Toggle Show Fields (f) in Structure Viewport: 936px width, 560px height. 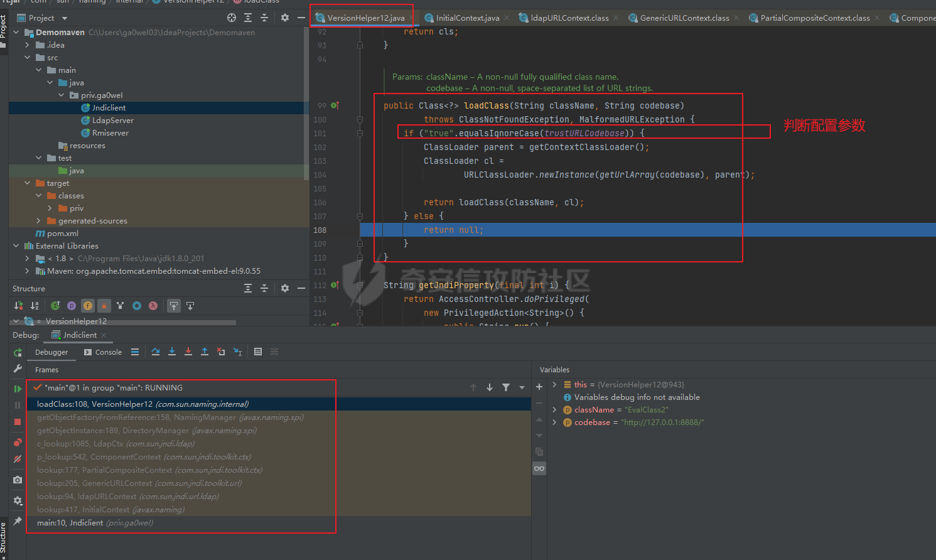pyautogui.click(x=88, y=306)
